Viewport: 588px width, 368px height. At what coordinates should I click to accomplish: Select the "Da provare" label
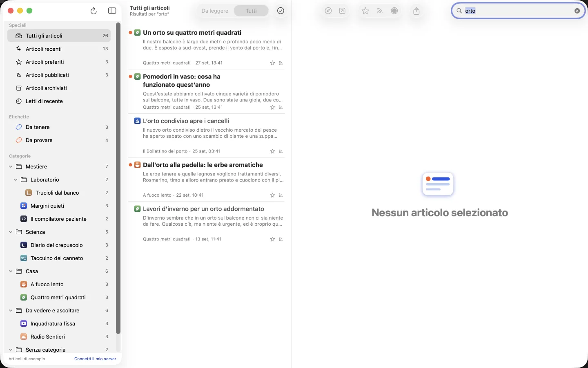tap(59, 141)
